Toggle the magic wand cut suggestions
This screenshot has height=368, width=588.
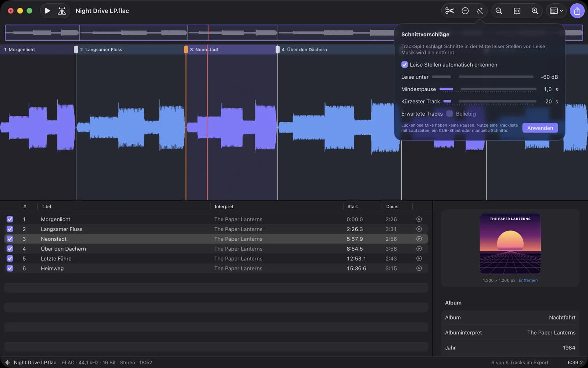(x=480, y=11)
